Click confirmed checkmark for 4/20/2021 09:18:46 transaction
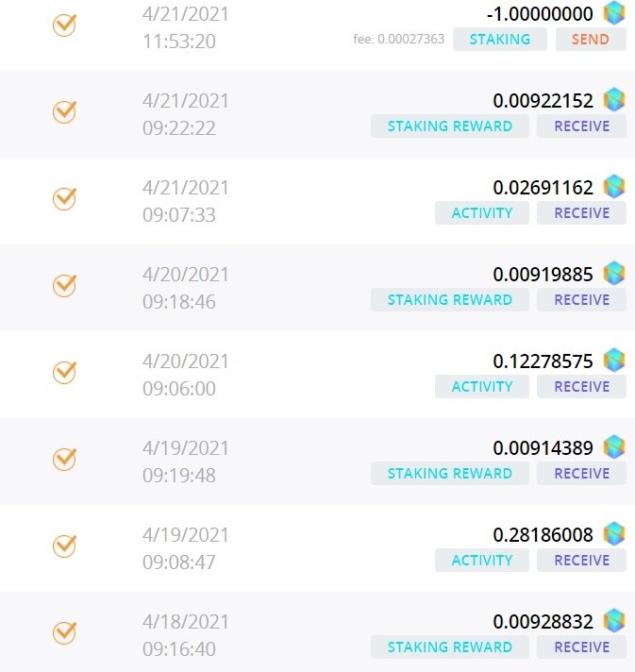This screenshot has width=635, height=672. (x=65, y=285)
